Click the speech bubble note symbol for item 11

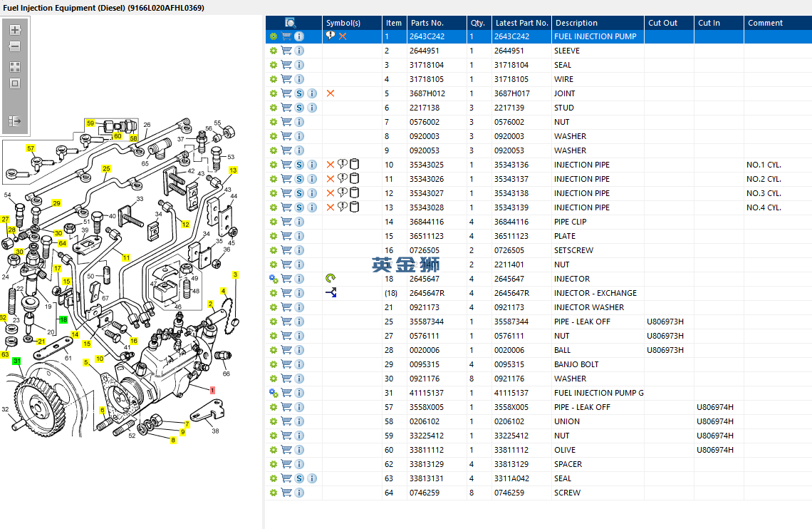coord(343,178)
